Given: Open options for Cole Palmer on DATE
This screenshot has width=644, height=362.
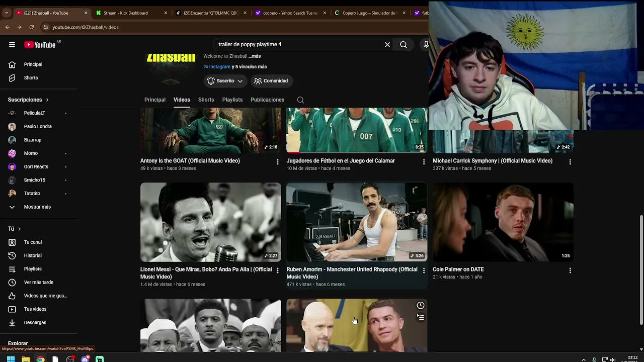Looking at the screenshot, I should (x=570, y=270).
